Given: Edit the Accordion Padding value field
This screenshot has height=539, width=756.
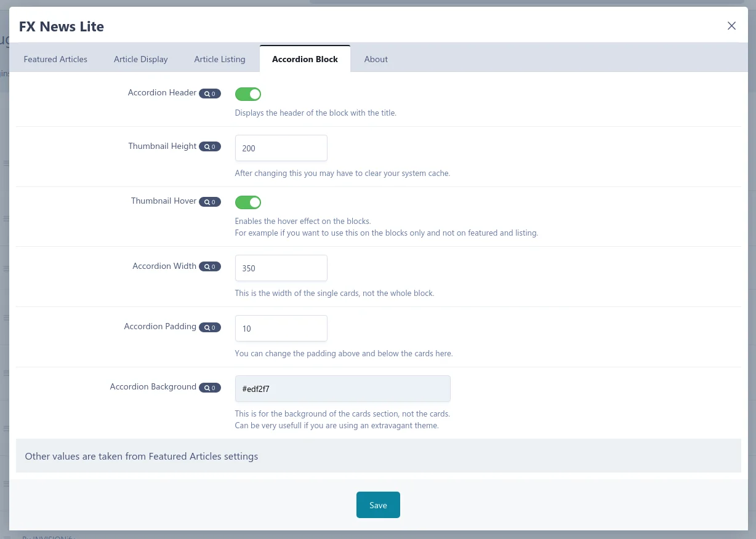Looking at the screenshot, I should click(281, 329).
